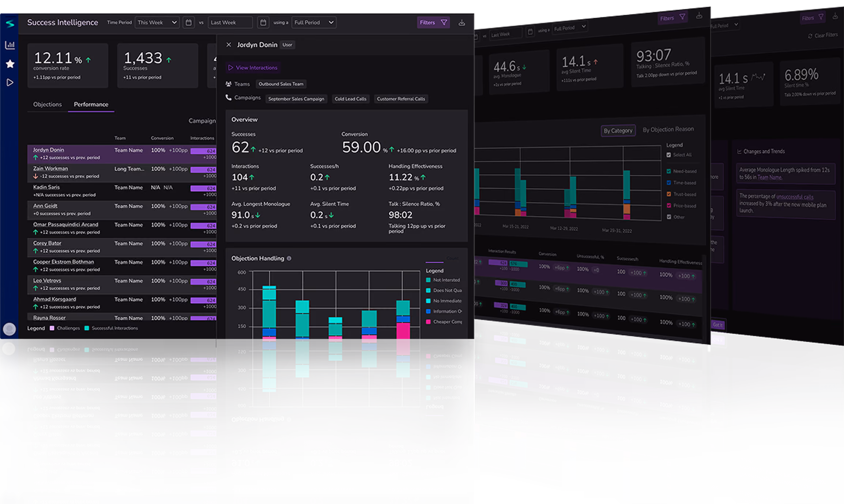Open calendar picker after Last Week

click(x=263, y=23)
